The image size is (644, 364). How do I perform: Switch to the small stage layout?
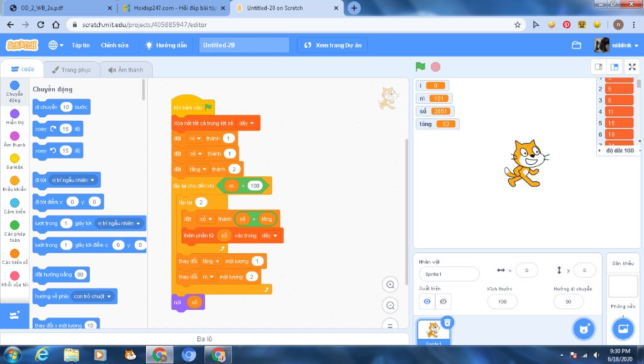click(599, 67)
